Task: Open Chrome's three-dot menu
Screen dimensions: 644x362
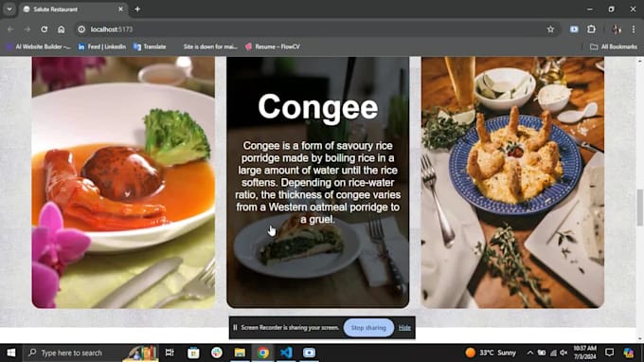Action: click(634, 29)
